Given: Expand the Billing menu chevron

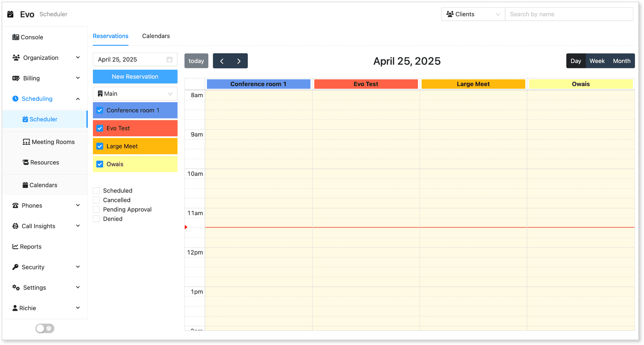Looking at the screenshot, I should (x=78, y=78).
